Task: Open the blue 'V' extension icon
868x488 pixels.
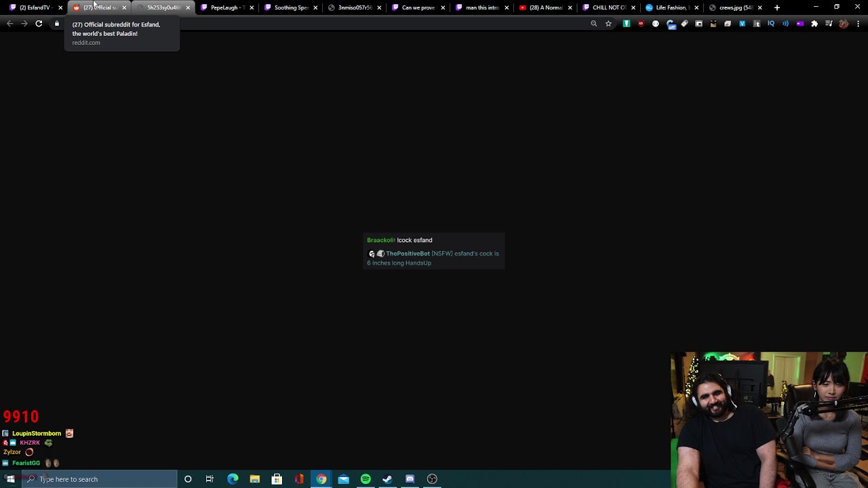Action: (x=742, y=24)
